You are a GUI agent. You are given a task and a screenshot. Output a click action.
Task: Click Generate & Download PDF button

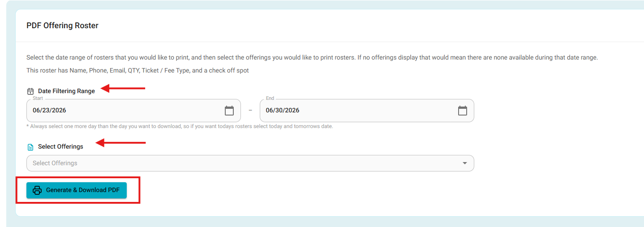[77, 190]
